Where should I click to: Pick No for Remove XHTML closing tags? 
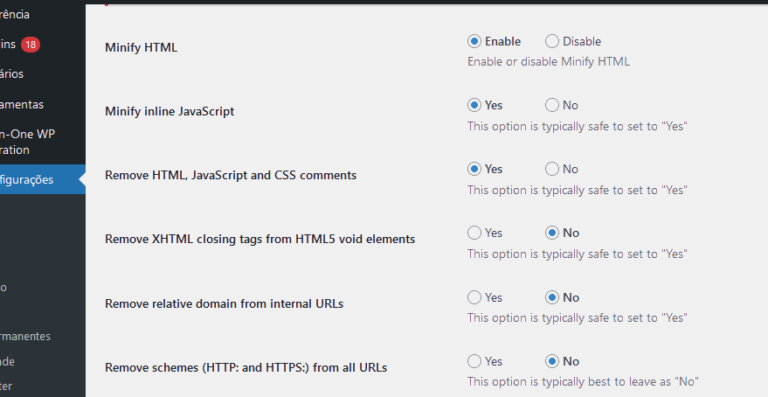tap(552, 233)
